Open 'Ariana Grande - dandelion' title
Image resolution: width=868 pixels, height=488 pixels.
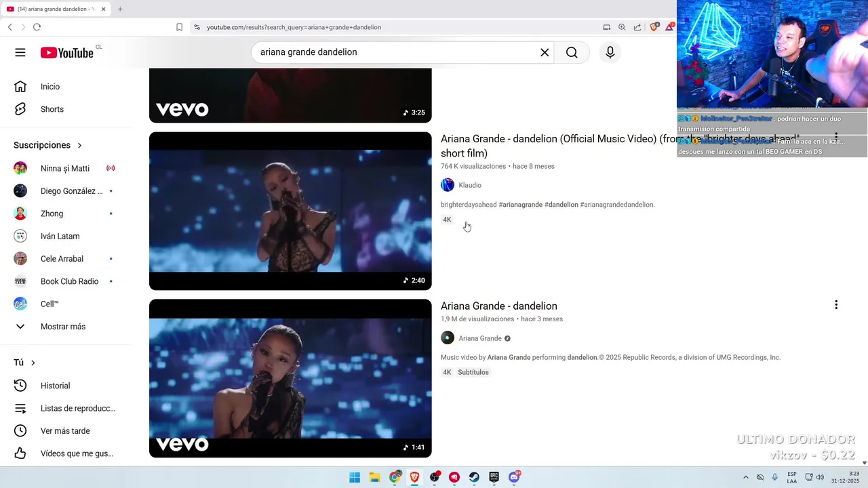[x=499, y=306]
